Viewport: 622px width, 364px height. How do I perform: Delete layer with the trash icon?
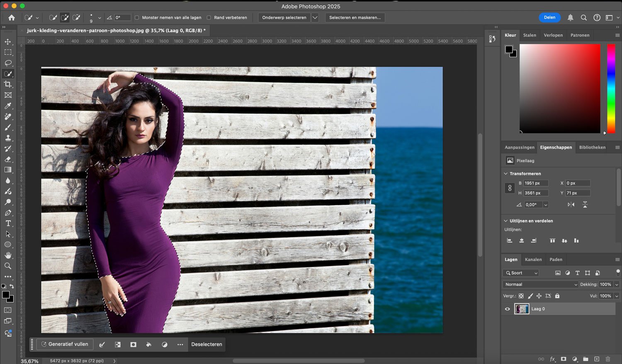click(x=608, y=359)
